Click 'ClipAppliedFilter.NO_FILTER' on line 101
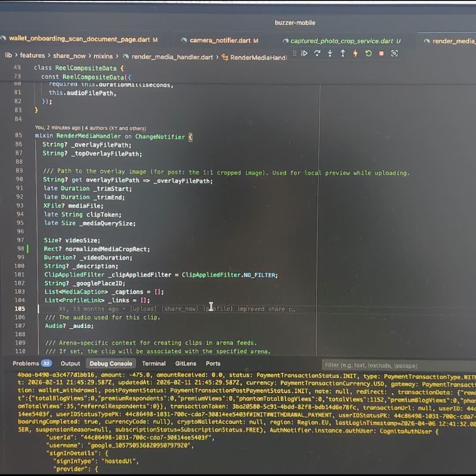476x476 pixels. tap(229, 275)
